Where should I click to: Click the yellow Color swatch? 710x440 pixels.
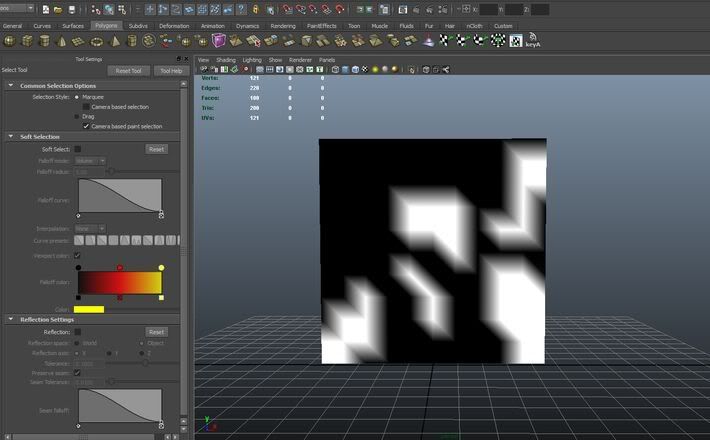[x=90, y=309]
